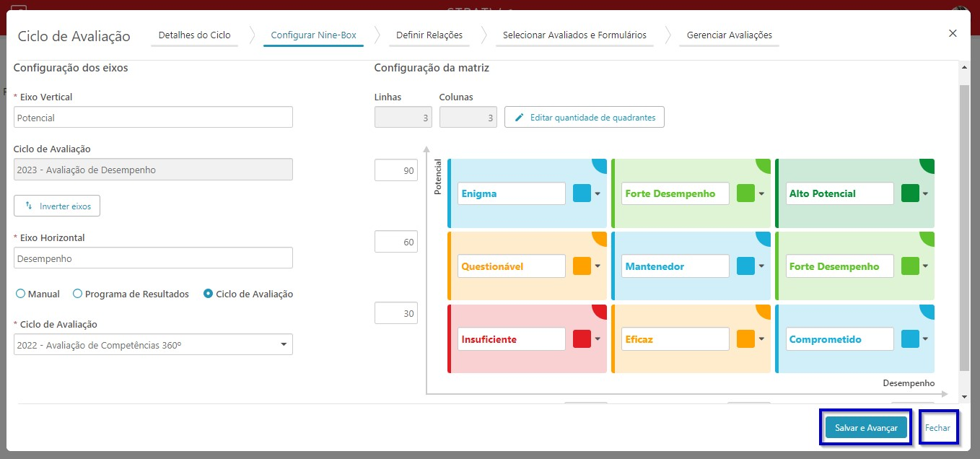Open the Detalhes do Ciclo step
Screen dimensions: 980x459
tap(194, 35)
